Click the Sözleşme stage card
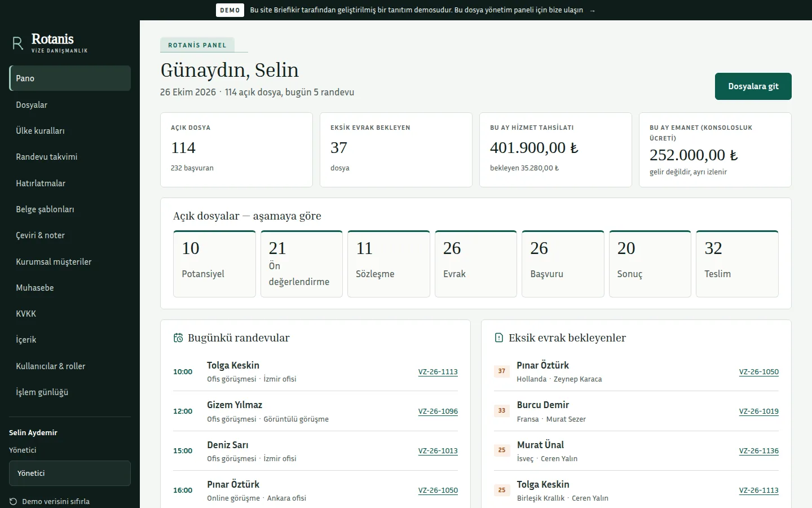The image size is (812, 508). (389, 264)
